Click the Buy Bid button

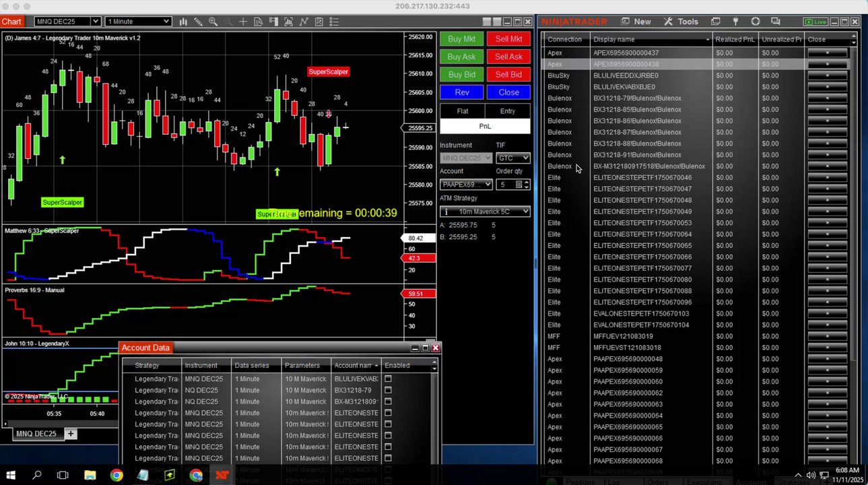[461, 74]
